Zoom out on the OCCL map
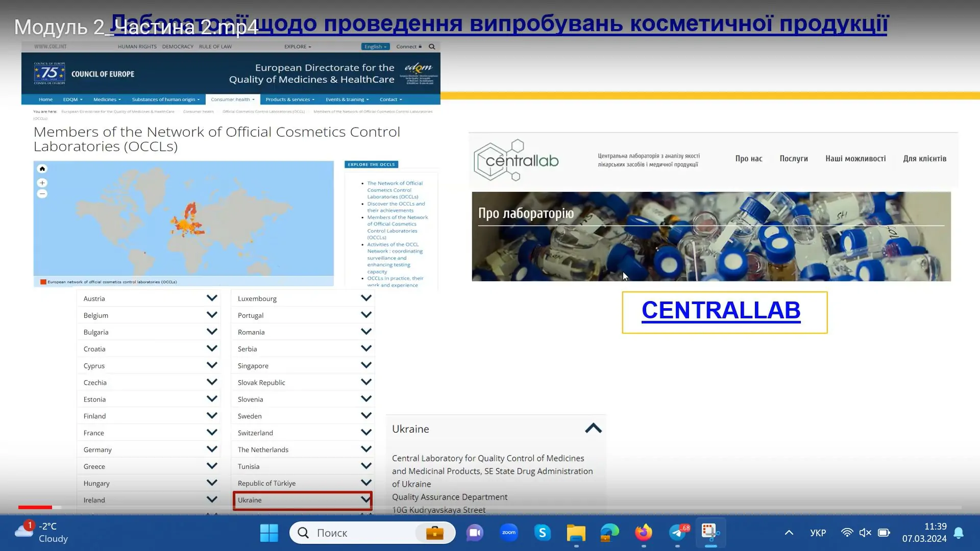The image size is (980, 551). (x=42, y=194)
